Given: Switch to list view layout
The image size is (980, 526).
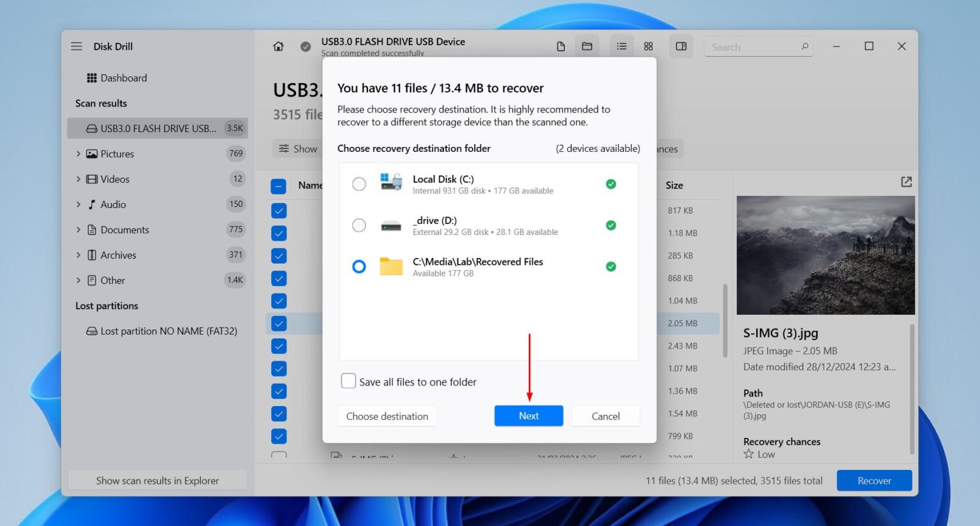Looking at the screenshot, I should [621, 46].
